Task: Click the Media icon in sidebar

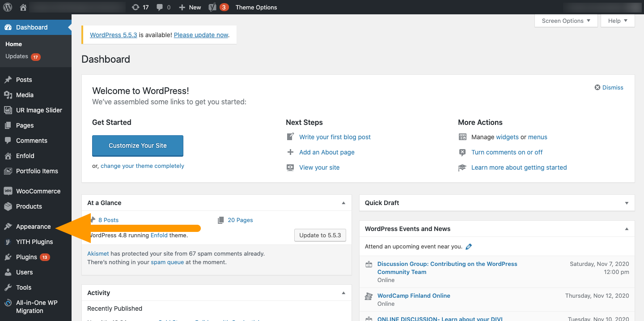Action: tap(8, 95)
